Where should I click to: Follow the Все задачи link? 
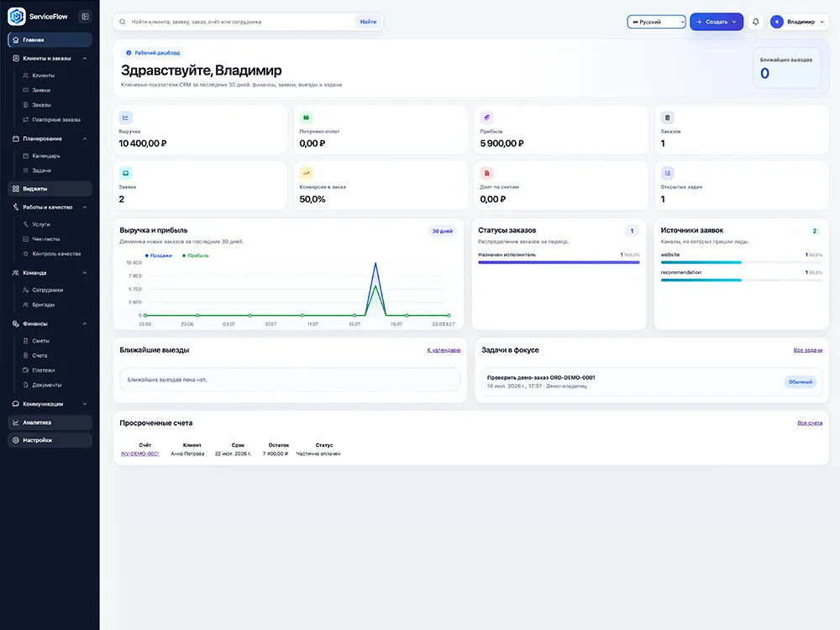[808, 350]
